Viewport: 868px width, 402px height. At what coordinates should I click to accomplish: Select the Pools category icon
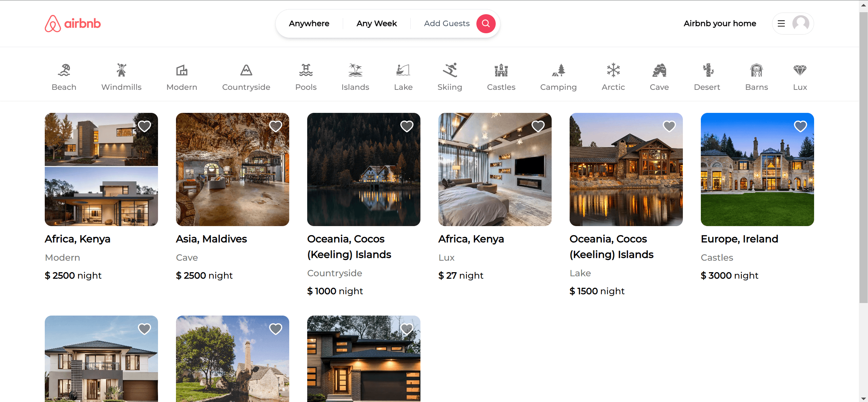coord(306,70)
